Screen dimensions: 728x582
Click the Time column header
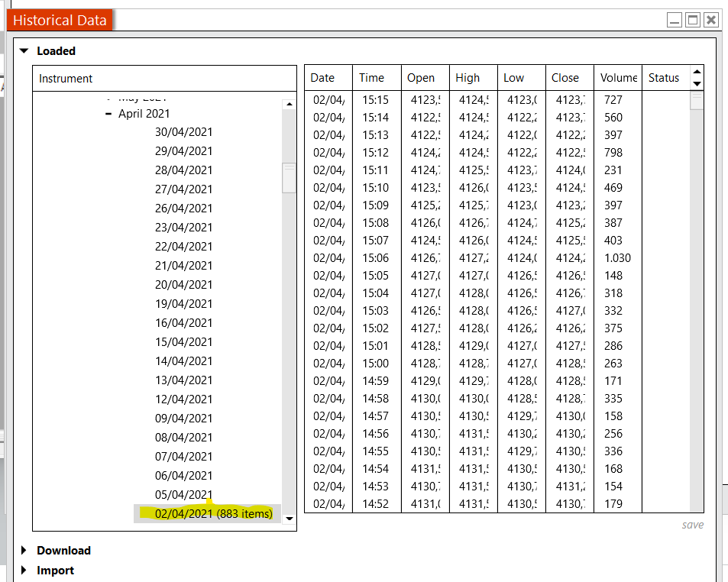click(377, 77)
